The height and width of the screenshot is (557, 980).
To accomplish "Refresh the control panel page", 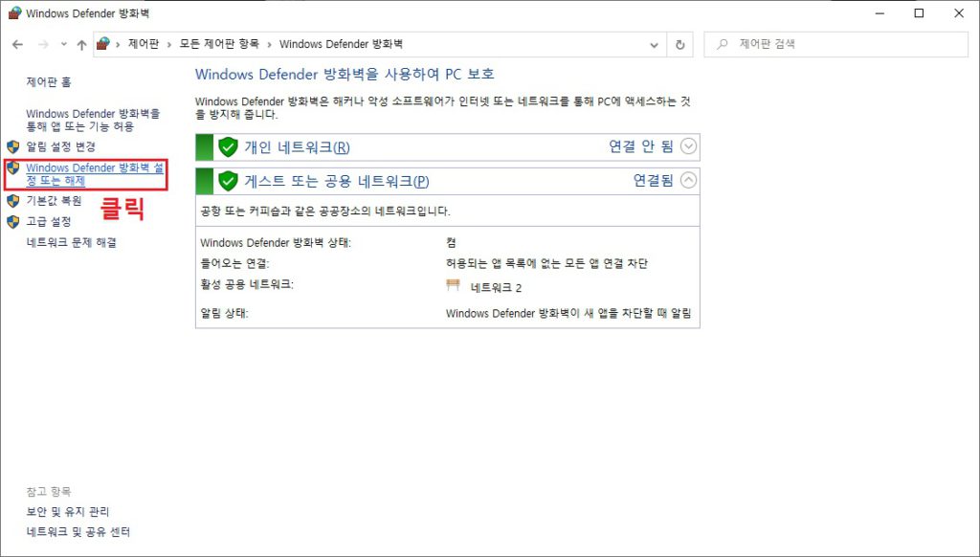I will pyautogui.click(x=680, y=45).
